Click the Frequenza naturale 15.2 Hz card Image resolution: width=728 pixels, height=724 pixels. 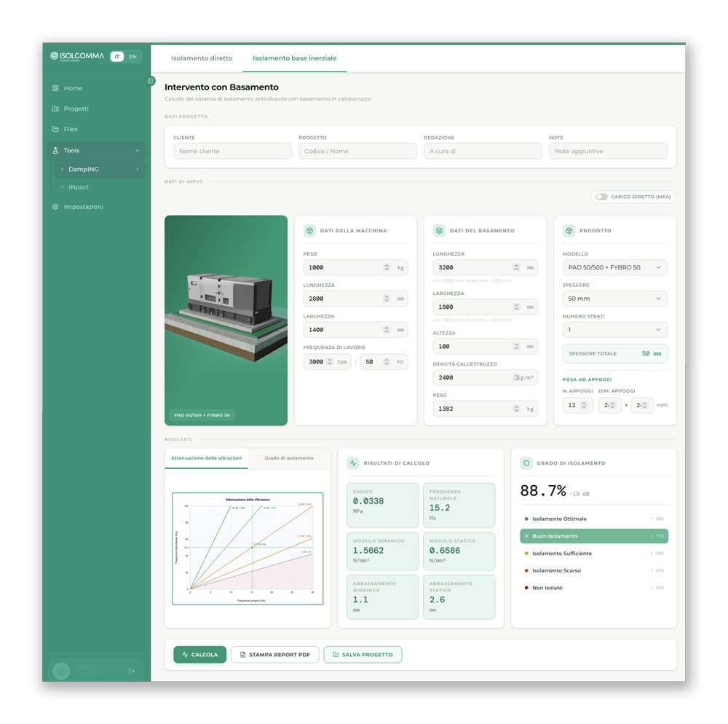[x=459, y=505]
